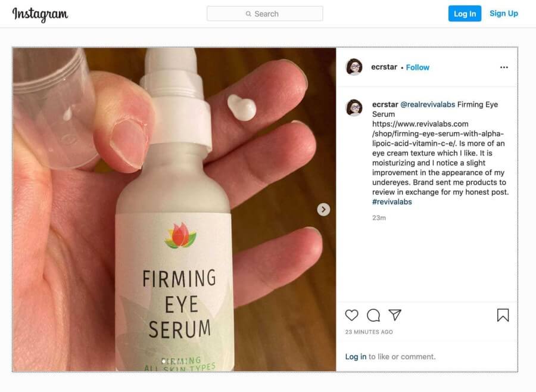The width and height of the screenshot is (536, 392).
Task: Click the Log In button in header
Action: point(465,14)
